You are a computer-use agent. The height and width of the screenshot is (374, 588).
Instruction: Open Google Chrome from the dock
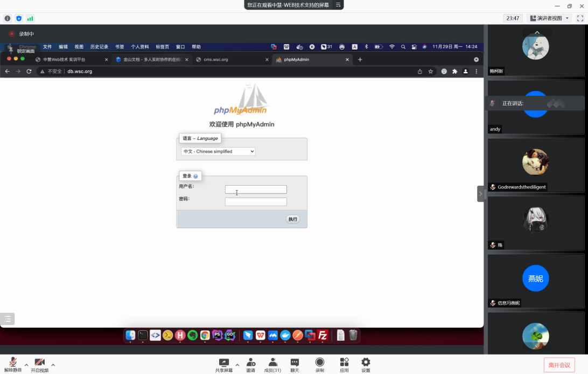pos(205,335)
